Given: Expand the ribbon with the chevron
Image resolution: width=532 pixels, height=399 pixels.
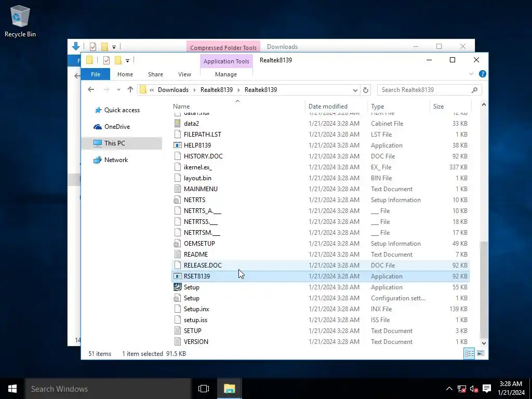Looking at the screenshot, I should pos(471,74).
